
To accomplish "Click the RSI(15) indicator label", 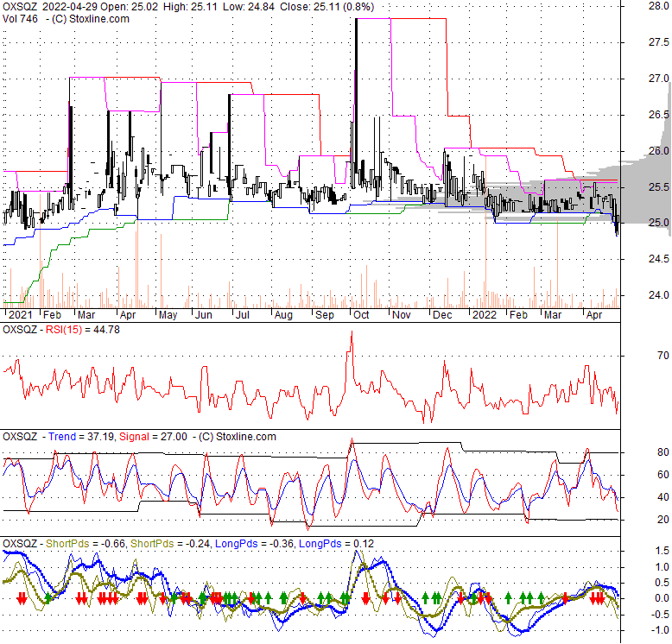I will 64,330.
